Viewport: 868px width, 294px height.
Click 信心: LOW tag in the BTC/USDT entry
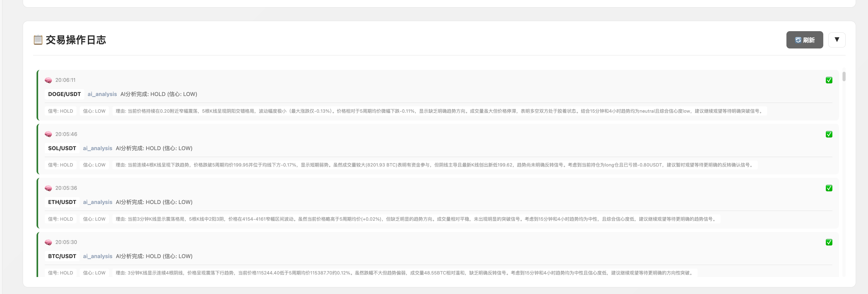click(x=94, y=273)
